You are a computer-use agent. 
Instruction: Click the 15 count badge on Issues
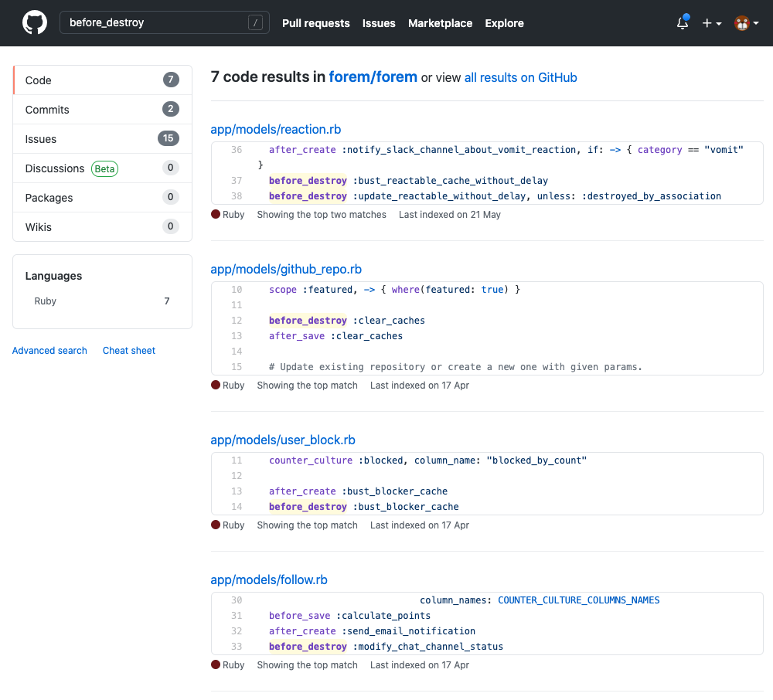click(x=168, y=138)
